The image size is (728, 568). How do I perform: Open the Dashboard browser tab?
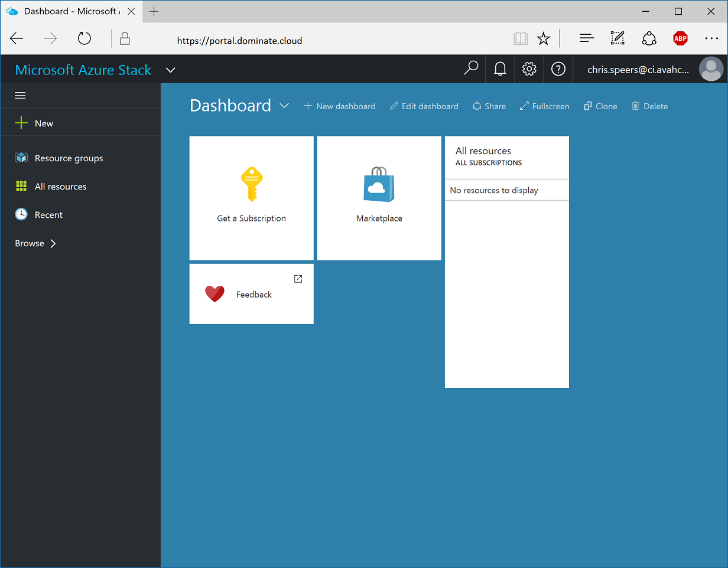point(70,11)
